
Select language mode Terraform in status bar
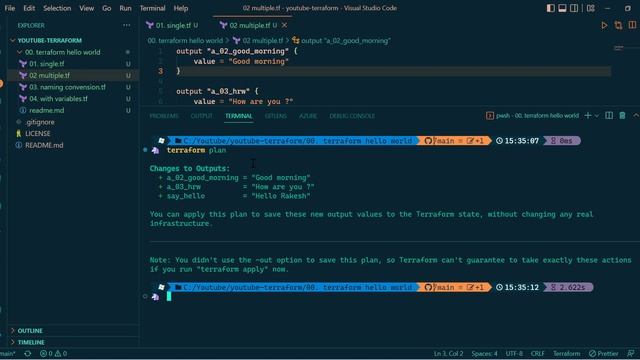(567, 353)
